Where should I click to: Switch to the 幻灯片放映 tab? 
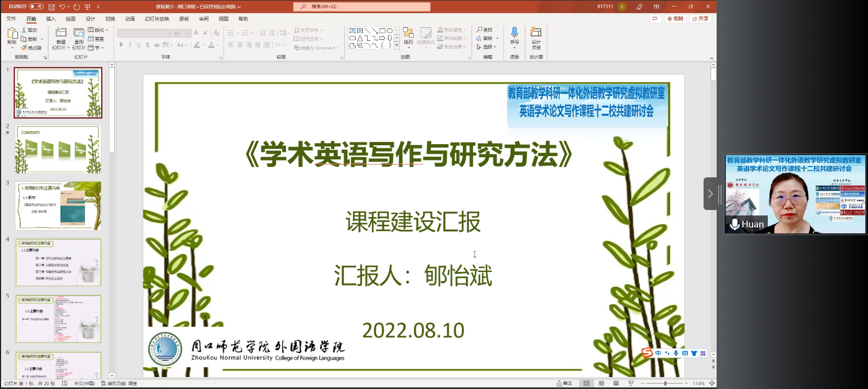click(x=157, y=19)
